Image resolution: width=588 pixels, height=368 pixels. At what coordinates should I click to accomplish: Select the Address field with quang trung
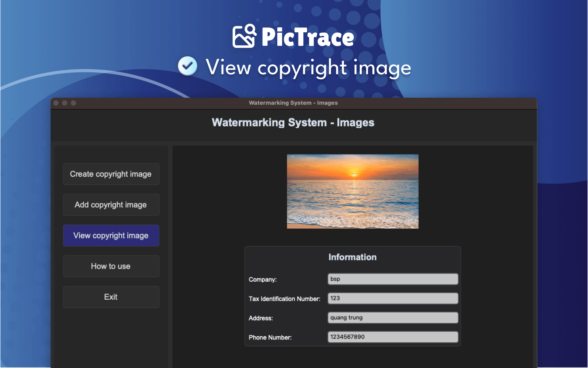pos(392,318)
